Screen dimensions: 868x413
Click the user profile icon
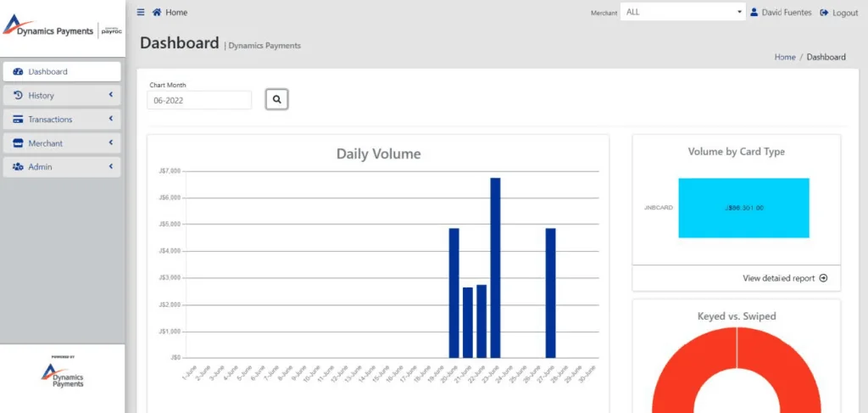(754, 12)
